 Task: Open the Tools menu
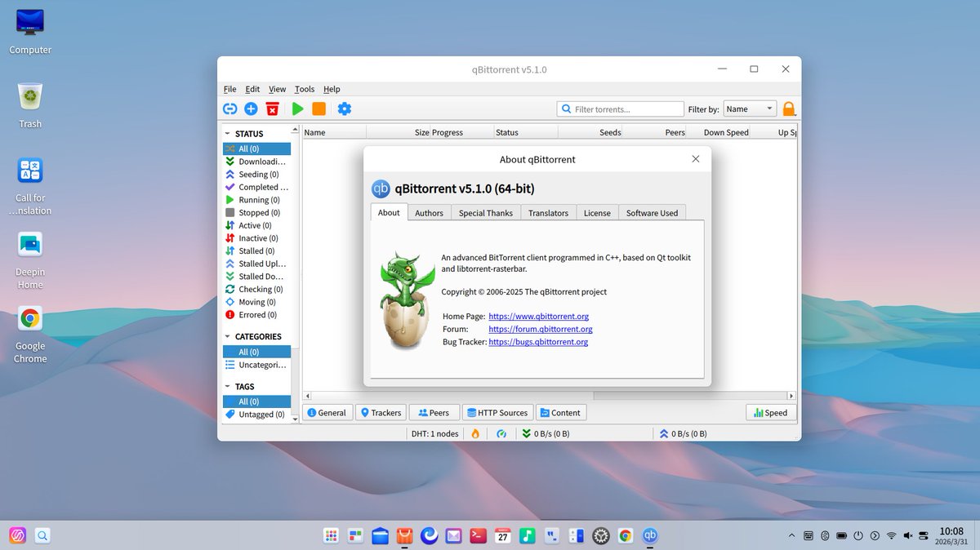coord(305,89)
